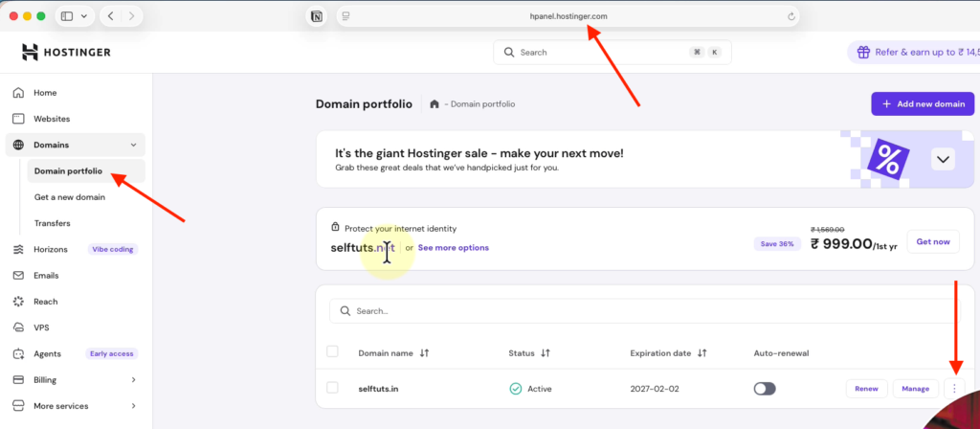Open the Notion extension icon in toolbar

click(x=316, y=16)
